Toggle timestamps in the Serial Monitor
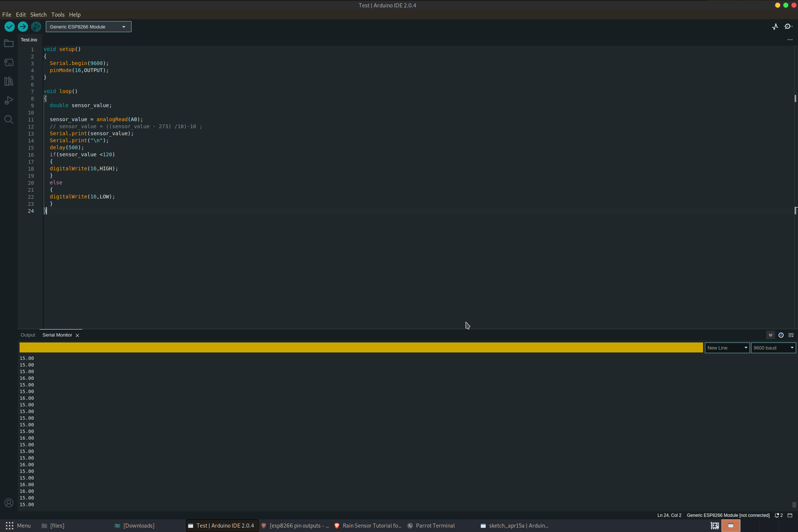This screenshot has height=532, width=798. (x=781, y=335)
